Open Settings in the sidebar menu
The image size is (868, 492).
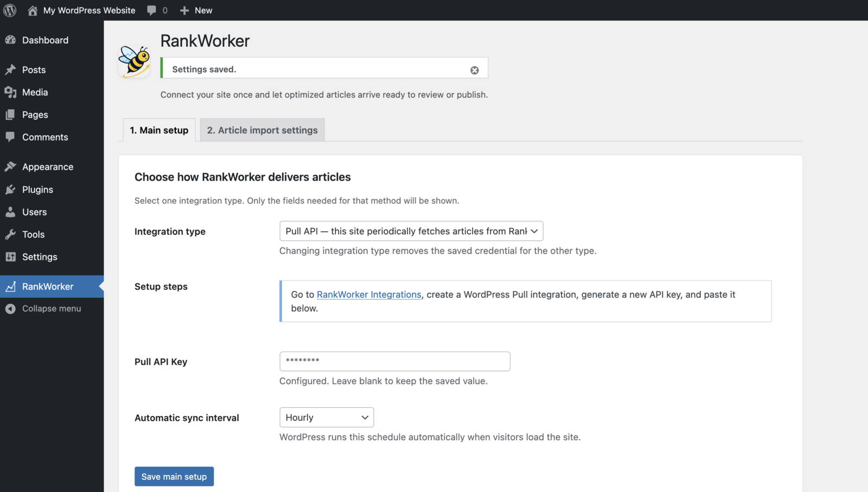(40, 257)
